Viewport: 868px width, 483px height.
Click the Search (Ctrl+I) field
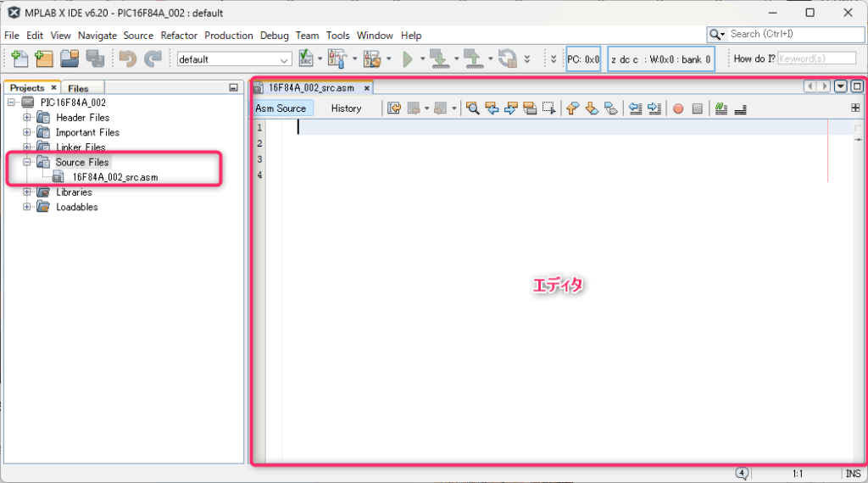click(795, 34)
